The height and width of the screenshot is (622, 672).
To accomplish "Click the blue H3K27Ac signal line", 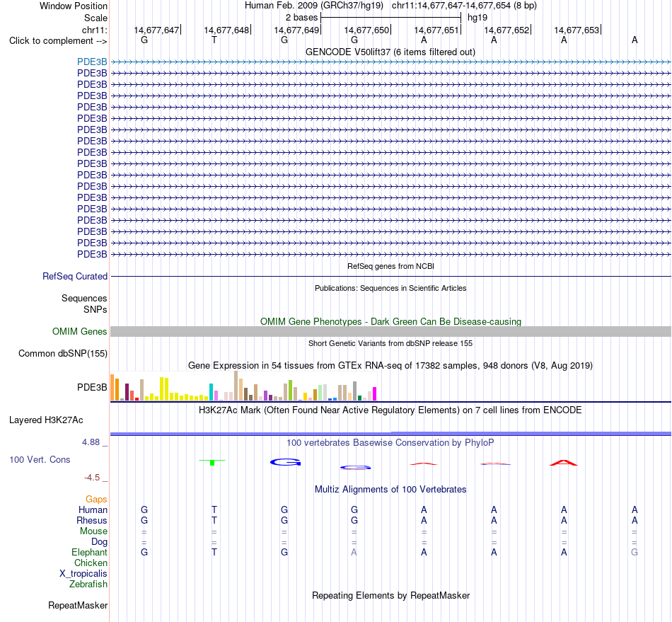I will click(391, 434).
